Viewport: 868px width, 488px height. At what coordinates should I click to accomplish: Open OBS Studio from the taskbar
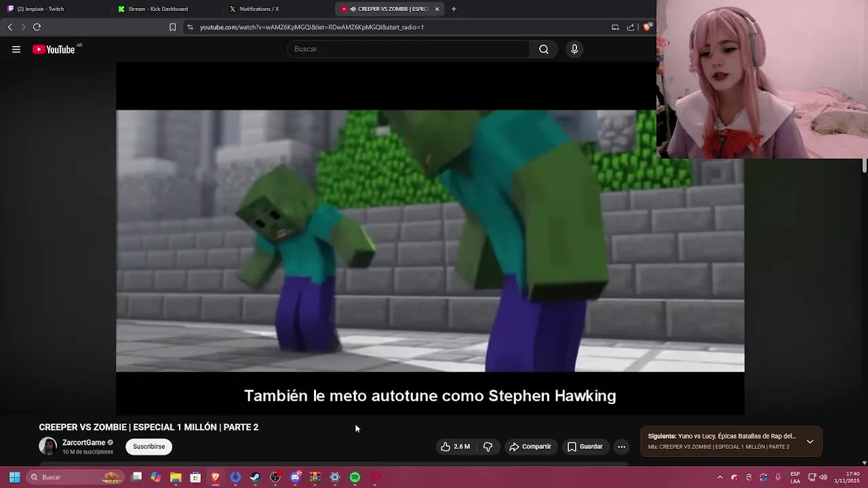[275, 477]
